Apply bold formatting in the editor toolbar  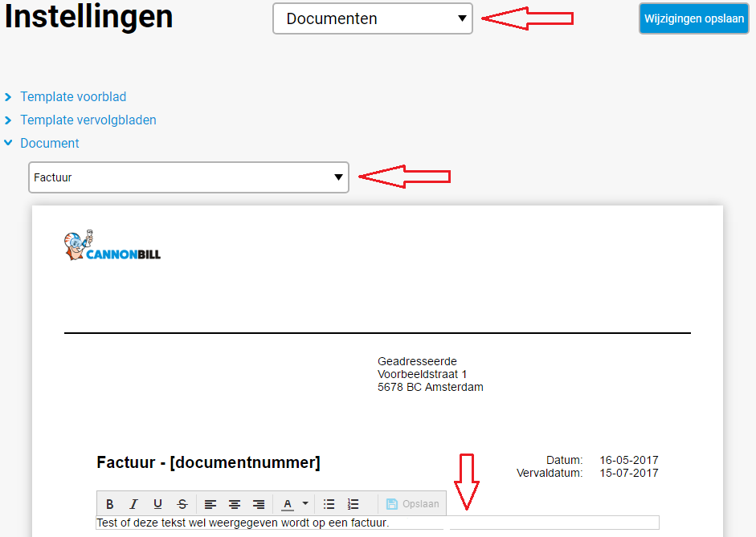tap(110, 504)
